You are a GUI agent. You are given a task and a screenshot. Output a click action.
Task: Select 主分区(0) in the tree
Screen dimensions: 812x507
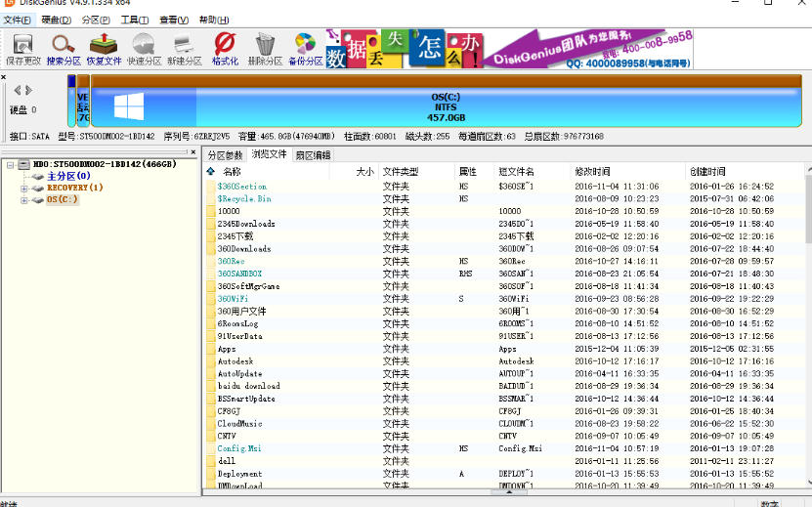click(68, 176)
